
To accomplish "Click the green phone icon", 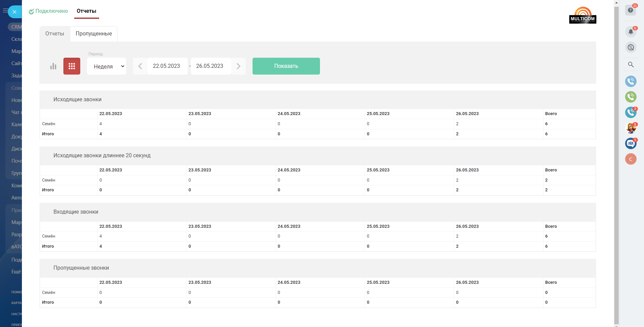I will tap(631, 97).
